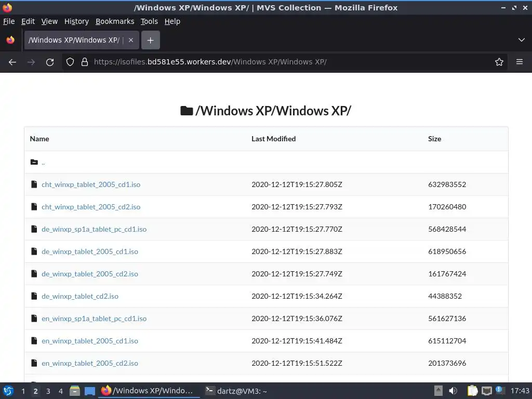532x399 pixels.
Task: Click file icon beside de_winxp_tablet_2005_cd2.iso
Action: [34, 274]
